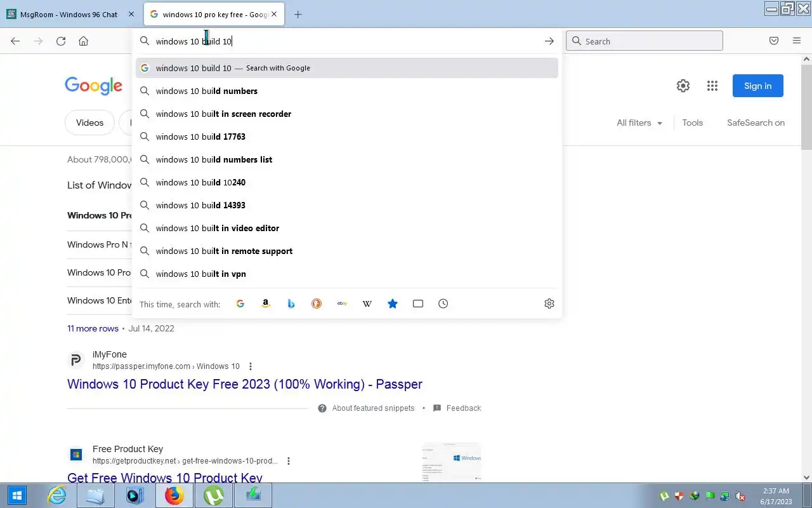Open Windows 10 Product Key Free 2023 result
Viewport: 812px width, 508px height.
[244, 384]
